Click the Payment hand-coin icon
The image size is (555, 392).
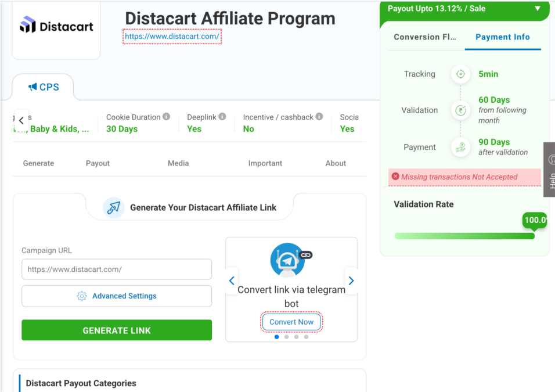coord(460,147)
